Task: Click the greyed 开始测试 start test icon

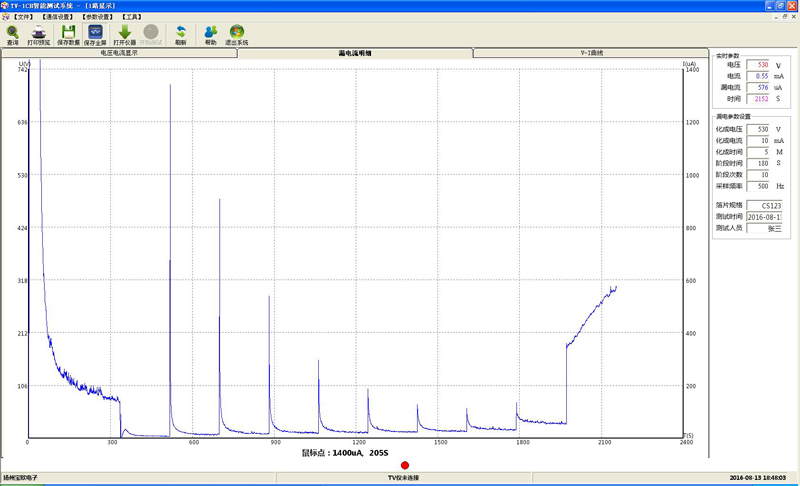Action: [151, 35]
